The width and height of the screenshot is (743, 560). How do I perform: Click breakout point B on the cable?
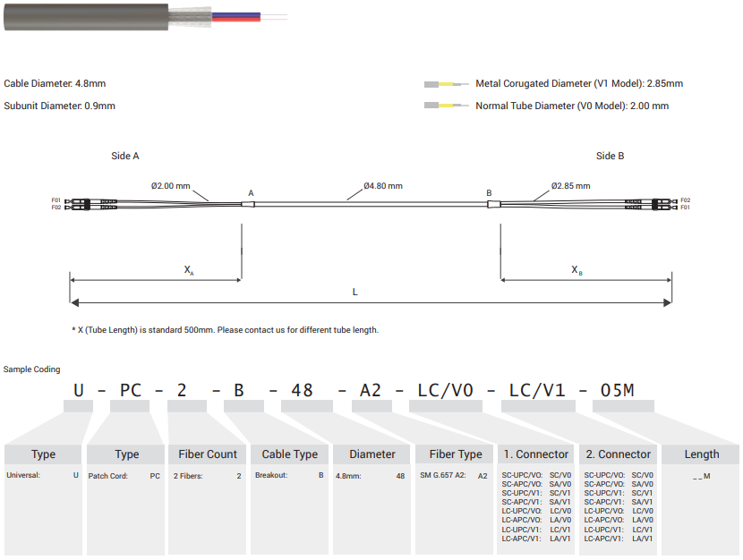pyautogui.click(x=492, y=204)
